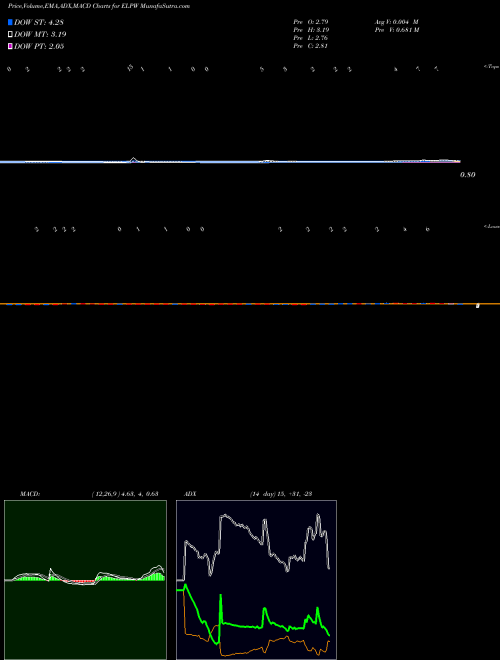
Task: Click the 'Pre O: 2.79' open value
Action: (x=311, y=21)
